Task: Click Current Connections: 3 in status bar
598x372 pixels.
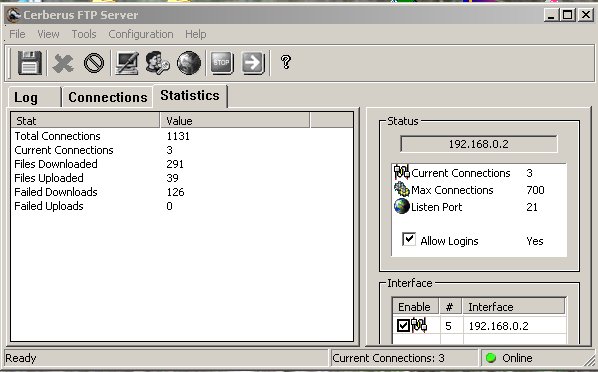Action: (388, 358)
